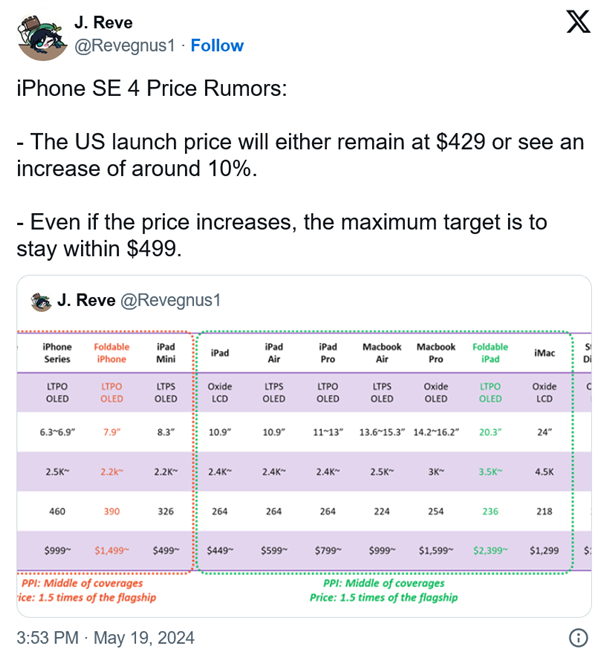Click the Foldable iPhone column header
The image size is (600, 657).
click(x=111, y=352)
